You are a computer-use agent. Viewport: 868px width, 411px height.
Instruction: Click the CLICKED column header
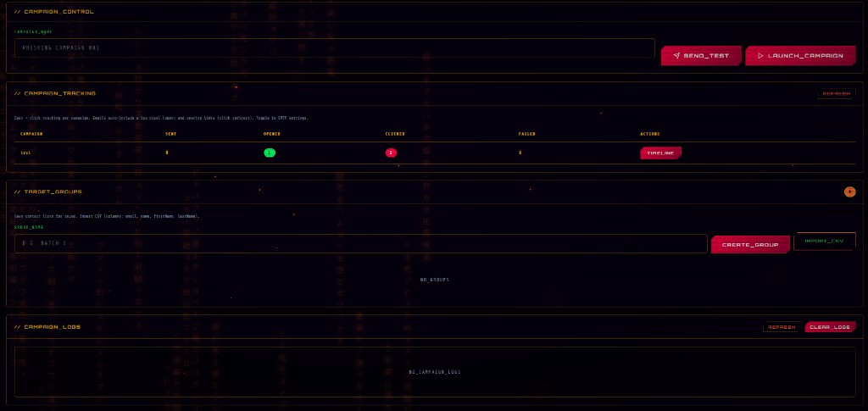click(395, 134)
